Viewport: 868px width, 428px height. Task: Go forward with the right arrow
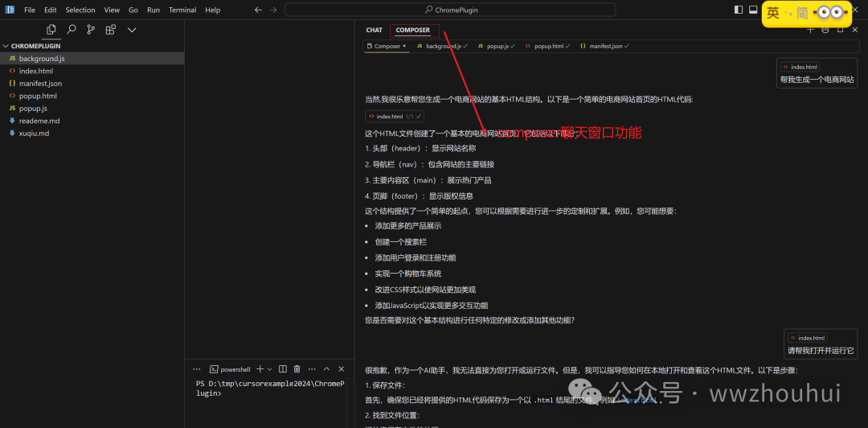point(272,10)
